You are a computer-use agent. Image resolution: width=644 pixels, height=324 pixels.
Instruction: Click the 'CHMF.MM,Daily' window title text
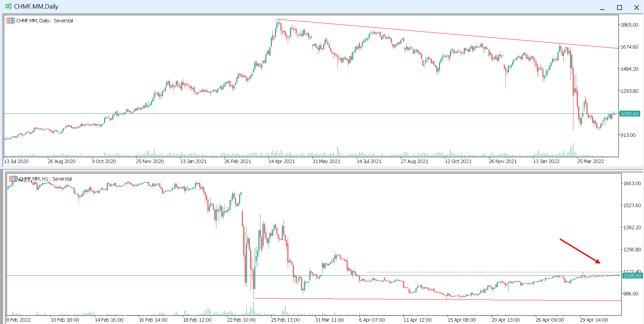[36, 7]
